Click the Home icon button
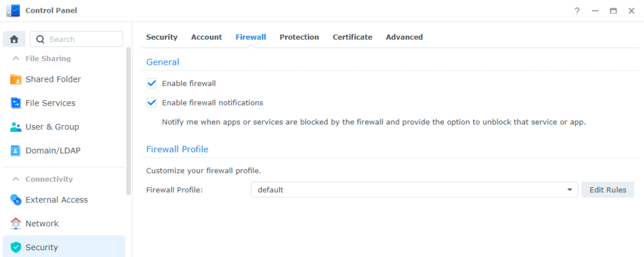Screen dimensions: 644x257 14,39
